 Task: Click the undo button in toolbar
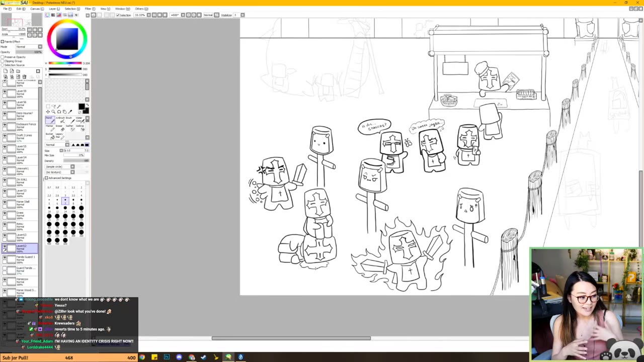click(x=94, y=15)
